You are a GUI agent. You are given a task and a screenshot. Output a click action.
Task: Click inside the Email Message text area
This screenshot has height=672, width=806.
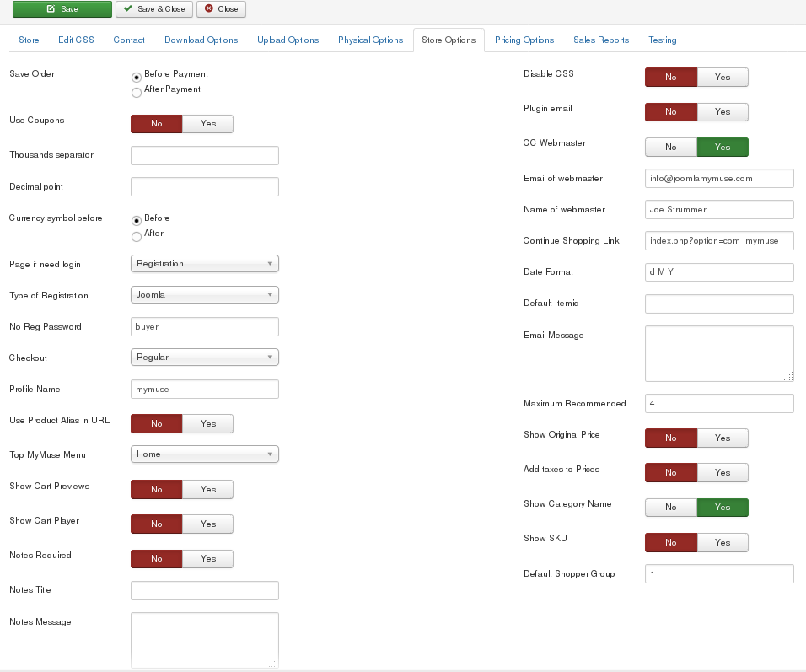pyautogui.click(x=719, y=354)
